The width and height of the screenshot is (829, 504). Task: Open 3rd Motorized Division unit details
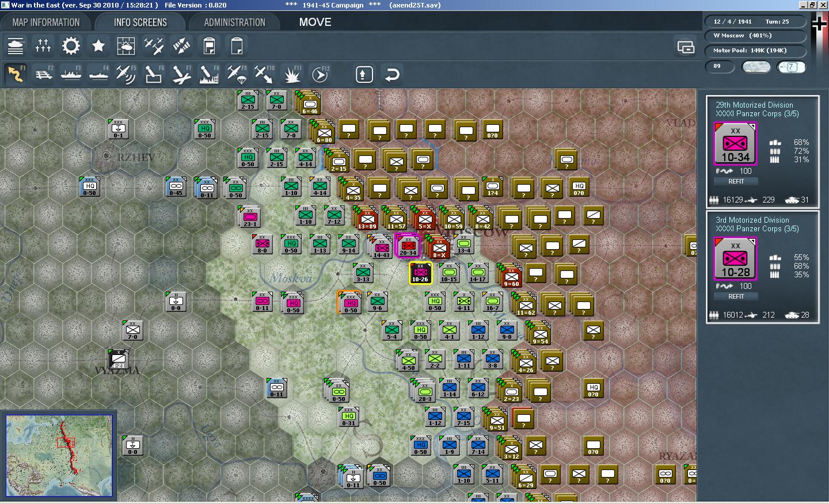click(752, 220)
